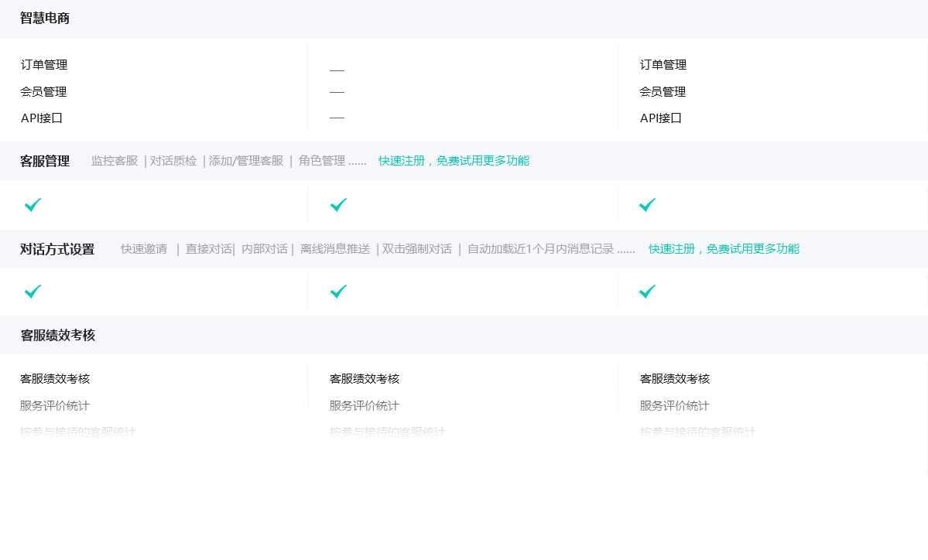Click left column checkmark under 客服管理

[x=33, y=205]
